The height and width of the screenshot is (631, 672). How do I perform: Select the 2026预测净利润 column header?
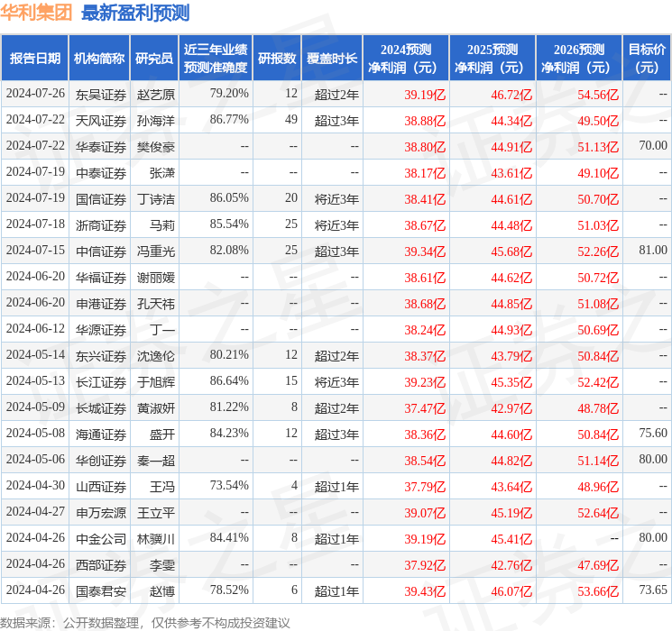[x=578, y=59]
